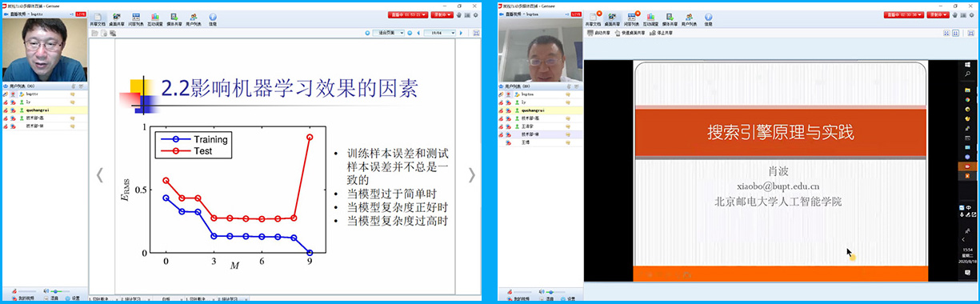Click the open-folder icon above the slide

click(x=94, y=33)
